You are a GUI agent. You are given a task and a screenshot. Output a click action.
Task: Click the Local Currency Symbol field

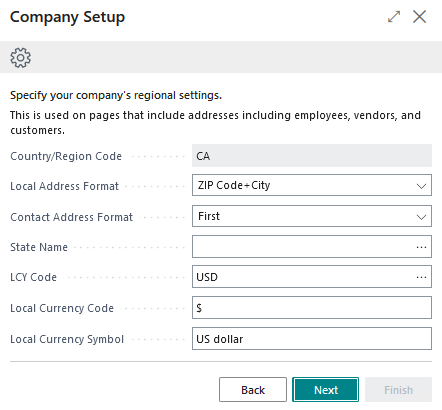[x=312, y=339]
